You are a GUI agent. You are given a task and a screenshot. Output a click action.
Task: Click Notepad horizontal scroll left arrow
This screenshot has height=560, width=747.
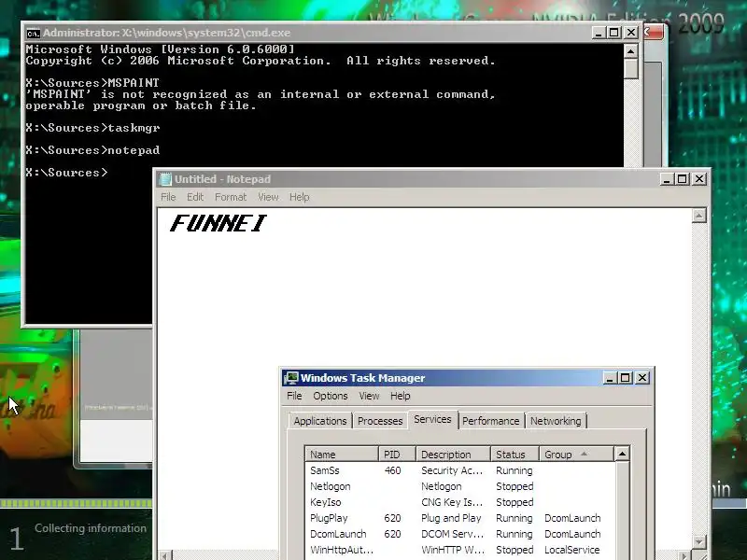pos(165,555)
